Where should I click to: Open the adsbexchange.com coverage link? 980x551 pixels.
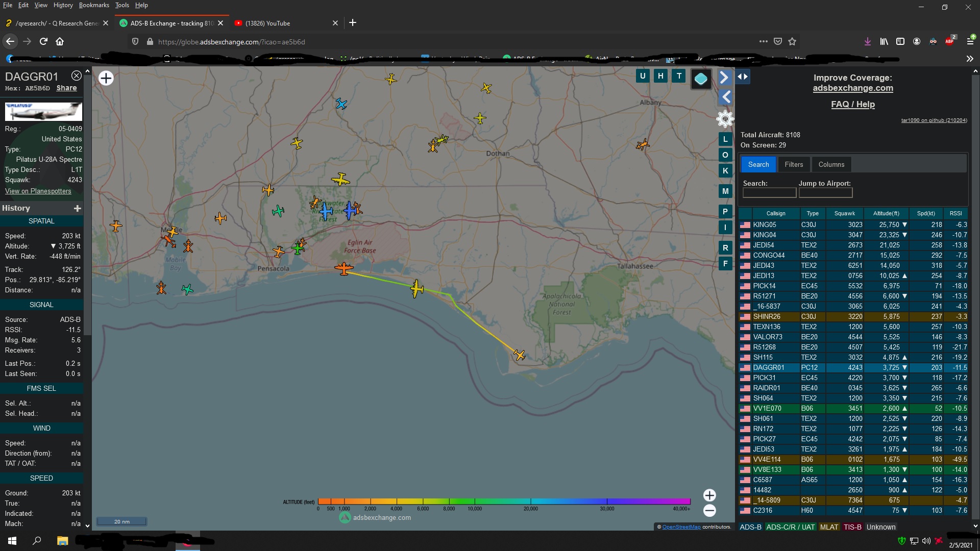[x=853, y=88]
